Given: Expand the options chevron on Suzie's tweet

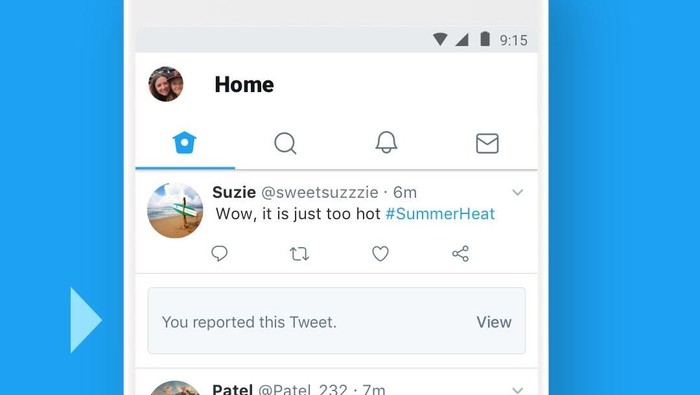Looking at the screenshot, I should pyautogui.click(x=517, y=193).
